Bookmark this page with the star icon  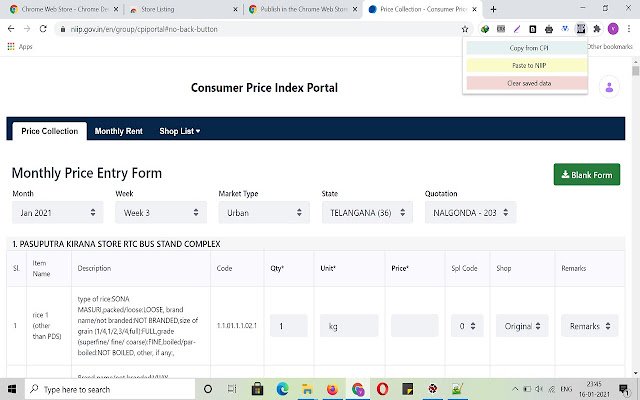[x=464, y=29]
